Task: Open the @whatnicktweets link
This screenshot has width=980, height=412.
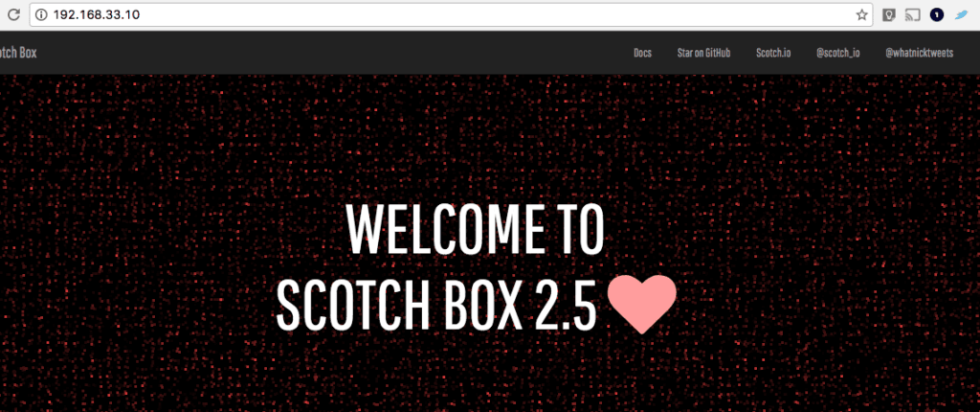Action: (919, 54)
